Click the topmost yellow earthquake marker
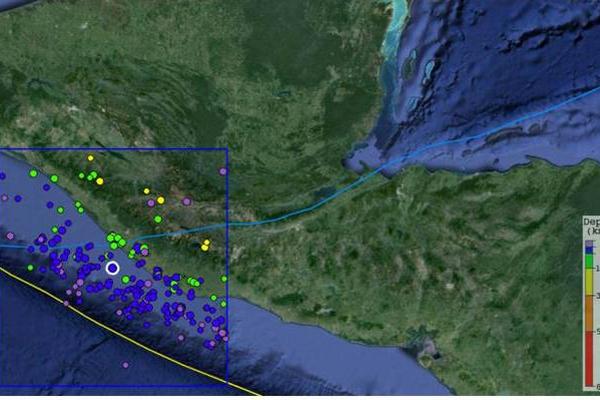The image size is (600, 400). [90, 158]
